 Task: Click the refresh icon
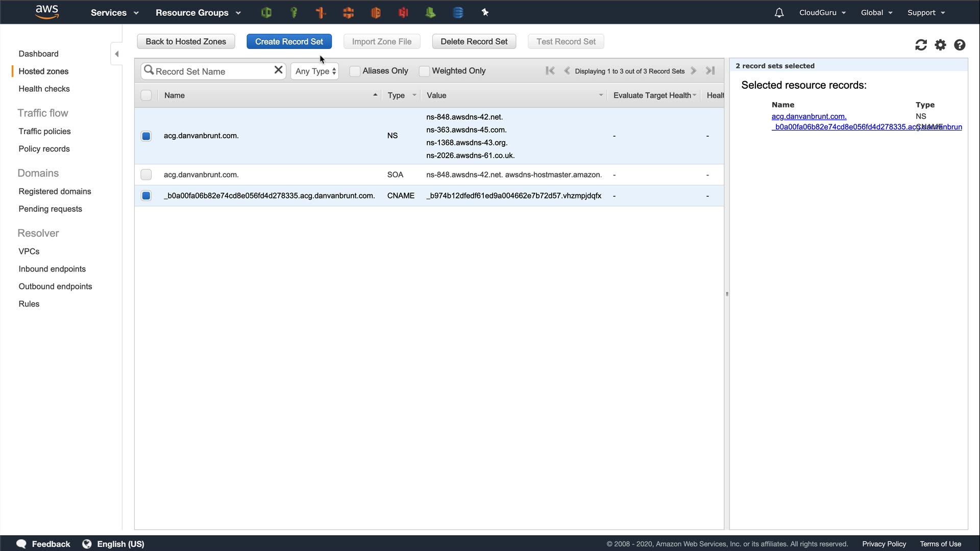(921, 45)
